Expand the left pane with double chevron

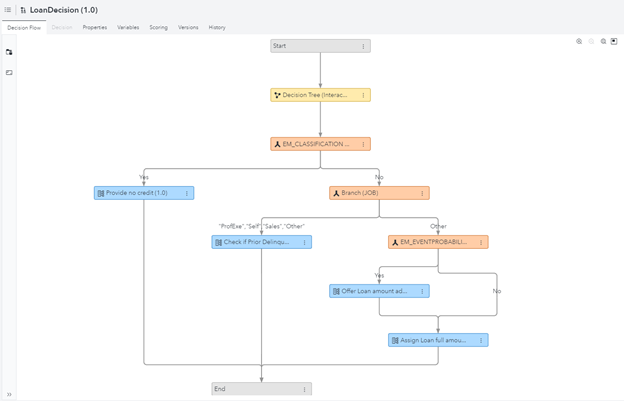tap(9, 394)
